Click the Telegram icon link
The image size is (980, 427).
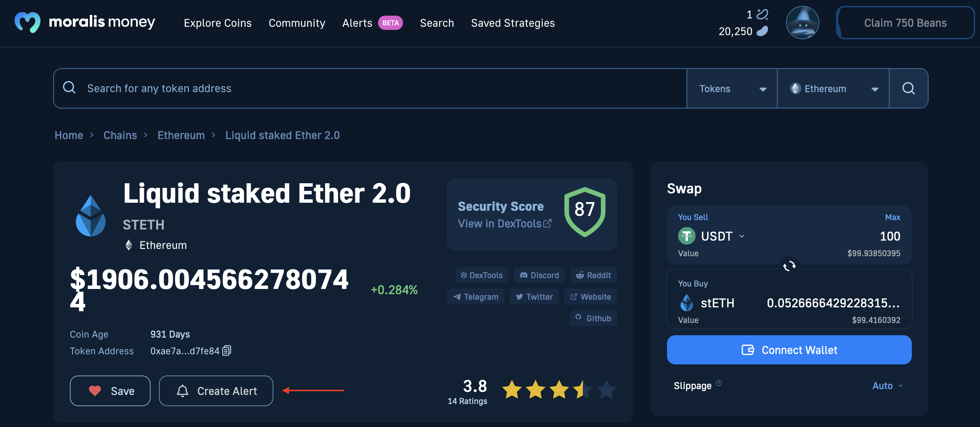coord(476,296)
